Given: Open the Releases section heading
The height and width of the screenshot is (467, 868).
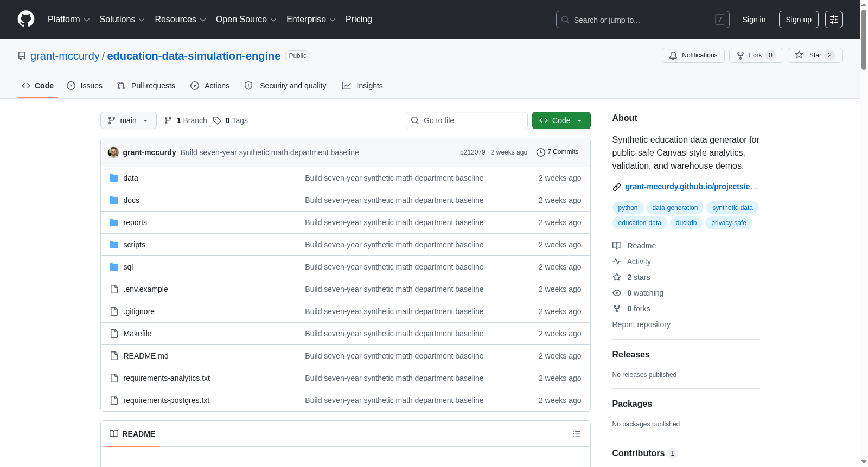Looking at the screenshot, I should pyautogui.click(x=631, y=355).
